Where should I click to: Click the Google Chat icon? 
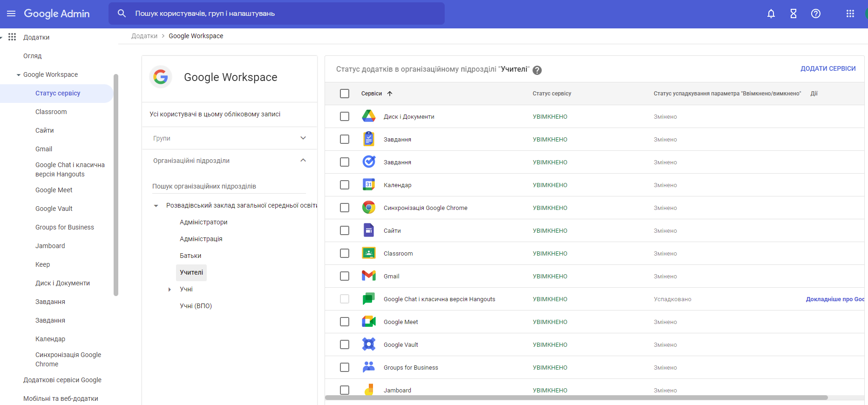point(369,299)
